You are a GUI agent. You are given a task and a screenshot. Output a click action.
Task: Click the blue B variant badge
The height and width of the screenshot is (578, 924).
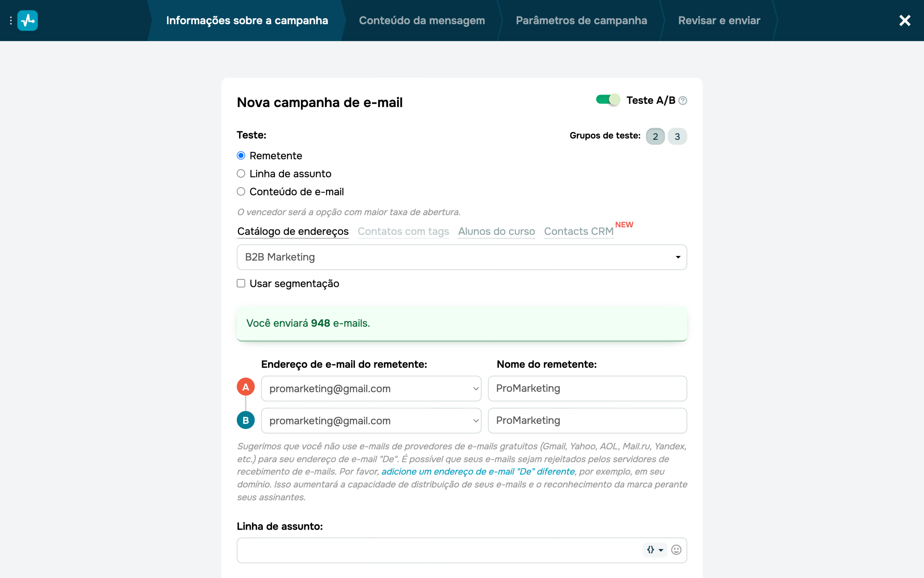(245, 420)
